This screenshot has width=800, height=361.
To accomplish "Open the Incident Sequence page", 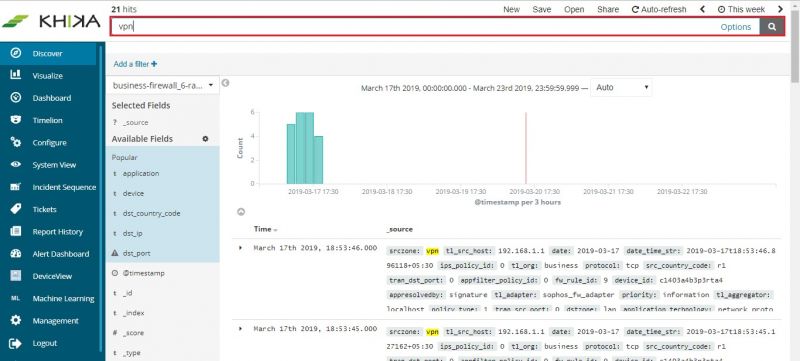I will pos(64,187).
